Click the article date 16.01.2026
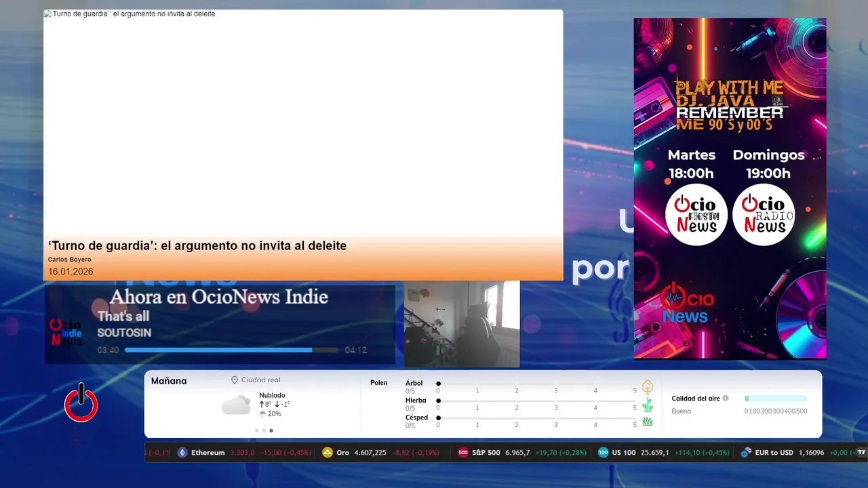The image size is (868, 488). (x=71, y=272)
